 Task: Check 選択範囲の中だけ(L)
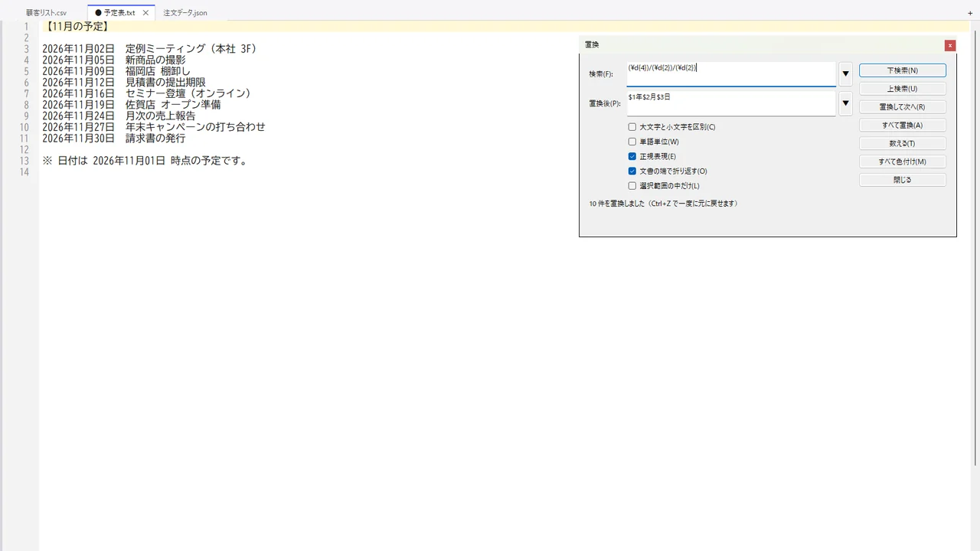pyautogui.click(x=632, y=186)
